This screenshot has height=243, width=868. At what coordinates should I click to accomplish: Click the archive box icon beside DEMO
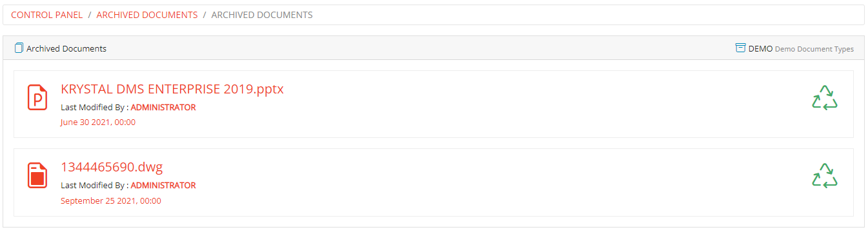point(740,48)
